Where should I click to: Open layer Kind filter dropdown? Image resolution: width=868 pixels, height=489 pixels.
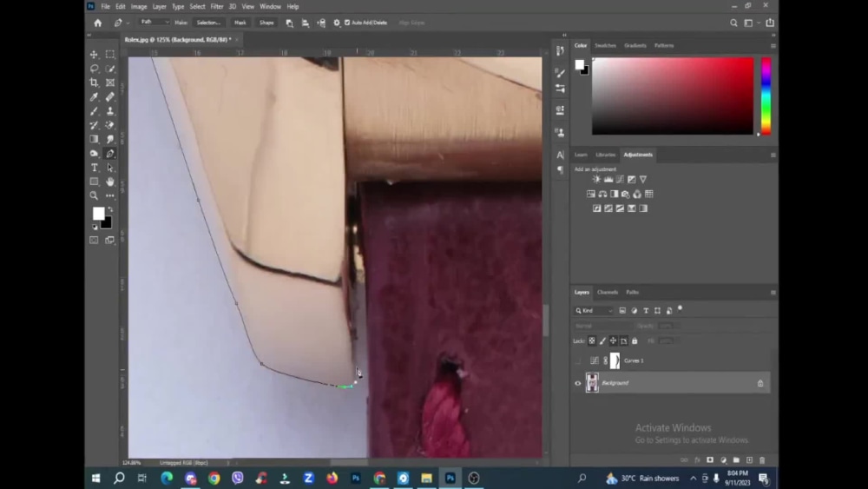click(x=594, y=311)
